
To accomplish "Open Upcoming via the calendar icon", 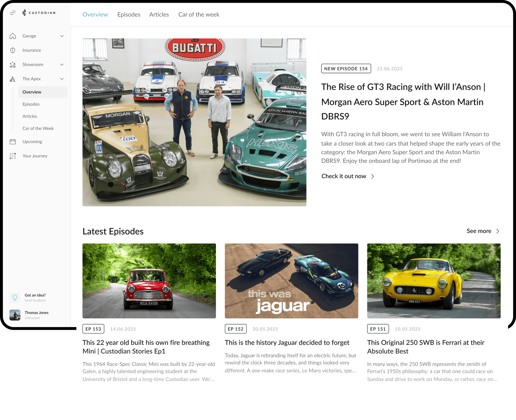I will click(x=13, y=141).
